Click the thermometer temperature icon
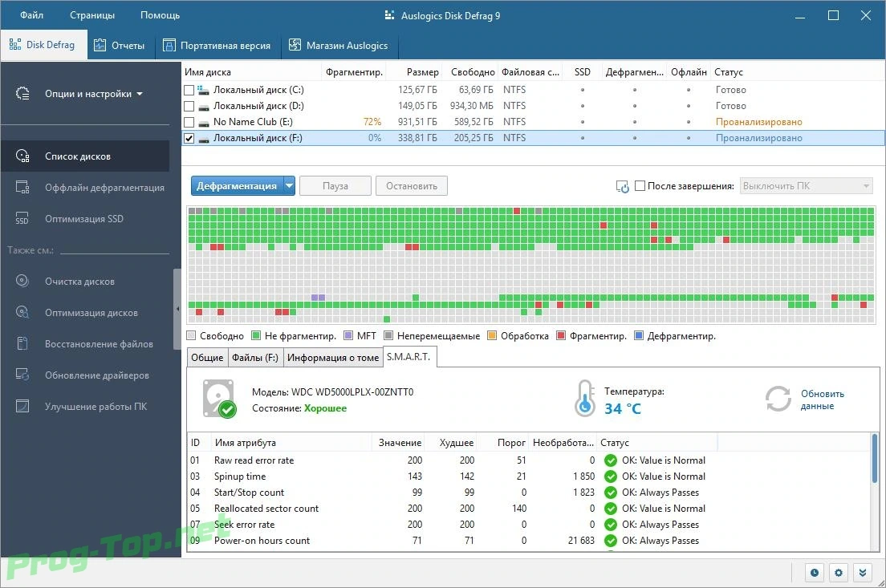 [x=585, y=398]
